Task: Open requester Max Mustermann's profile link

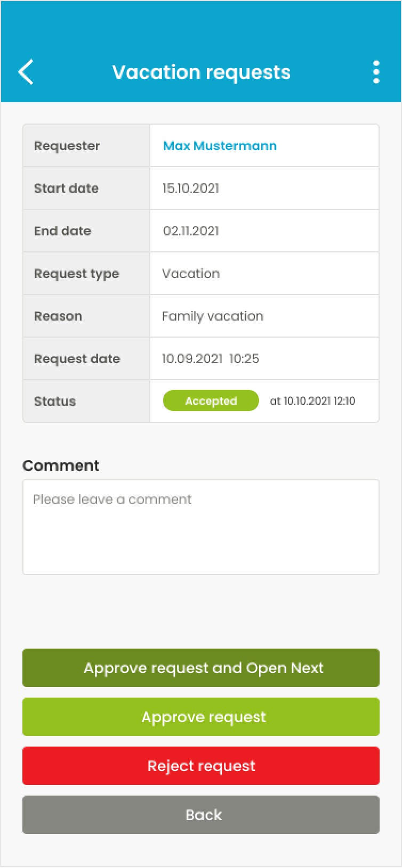Action: [x=220, y=146]
